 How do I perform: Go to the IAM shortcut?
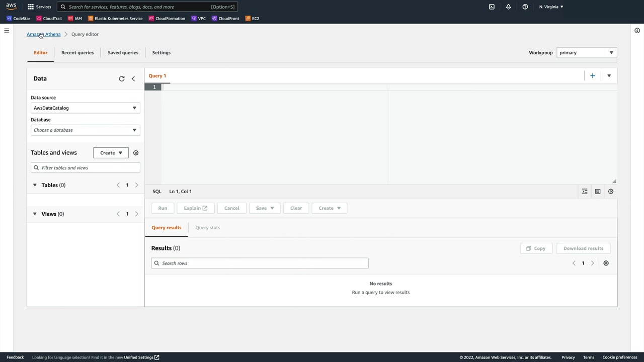click(74, 19)
